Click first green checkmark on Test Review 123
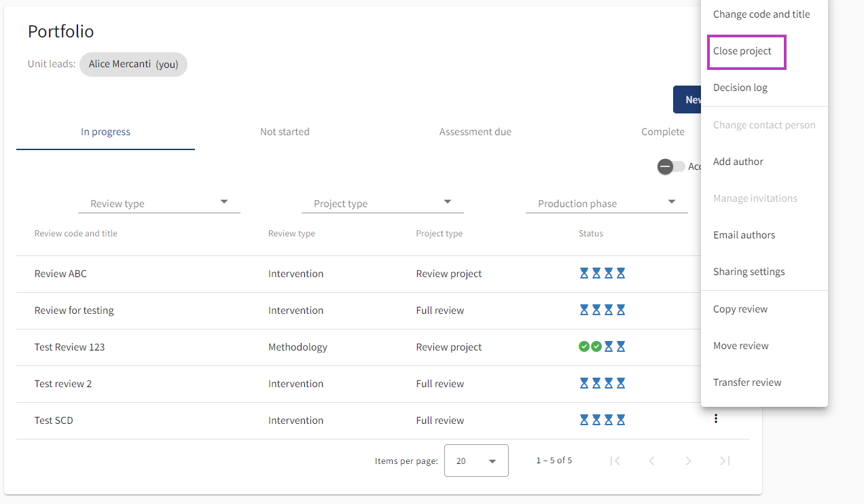This screenshot has height=504, width=864. pyautogui.click(x=583, y=347)
